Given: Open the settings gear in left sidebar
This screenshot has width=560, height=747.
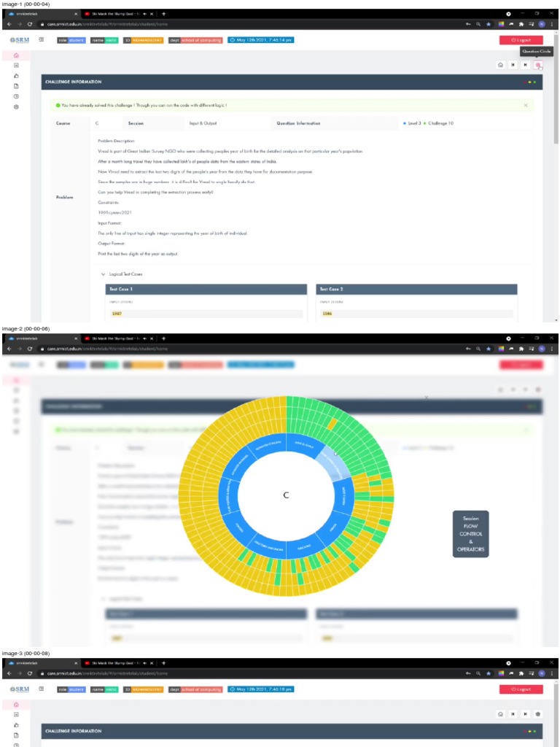Looking at the screenshot, I should tap(16, 107).
